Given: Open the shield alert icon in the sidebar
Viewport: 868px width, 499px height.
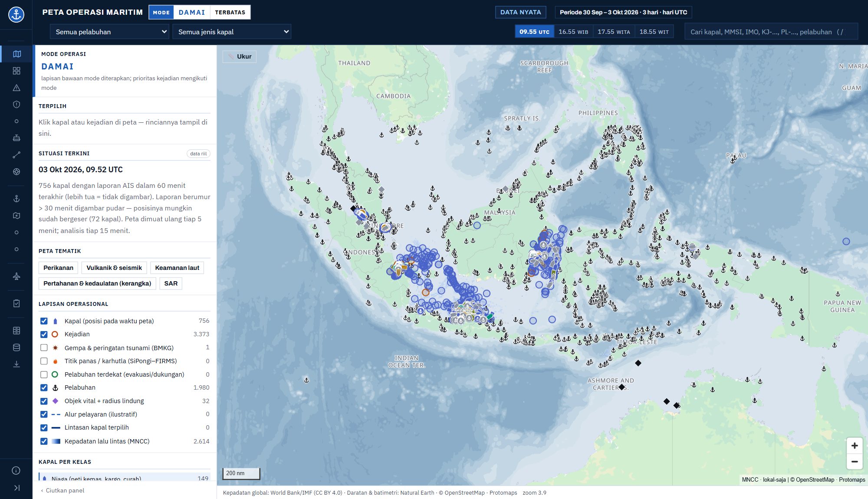Looking at the screenshot, I should click(x=16, y=104).
